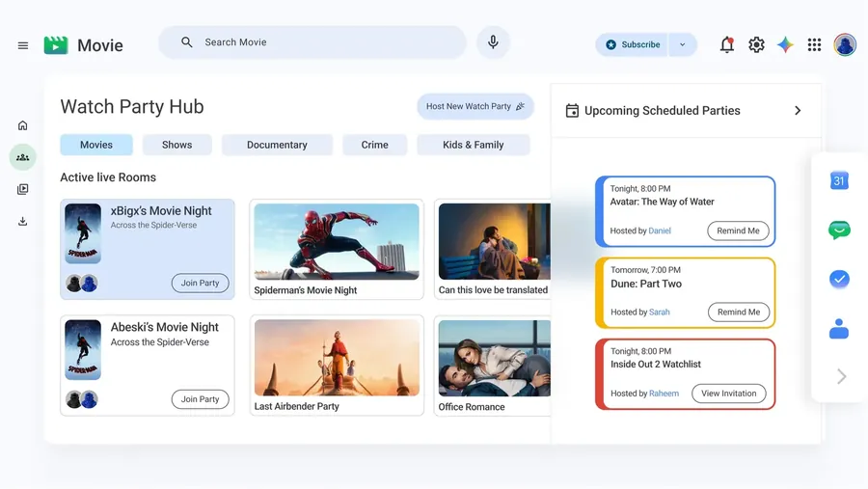This screenshot has width=868, height=489.
Task: Click xBigx's Spider-Verse poster thumbnail
Action: click(x=83, y=233)
